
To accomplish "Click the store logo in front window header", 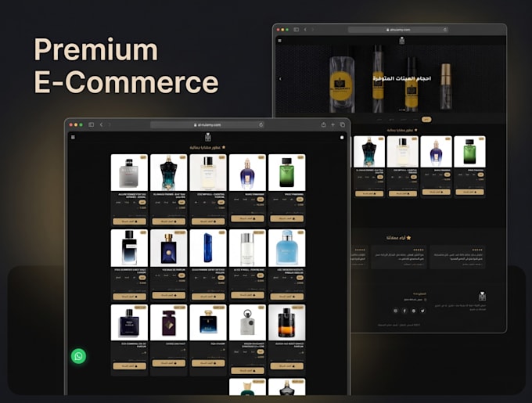I will tap(208, 138).
